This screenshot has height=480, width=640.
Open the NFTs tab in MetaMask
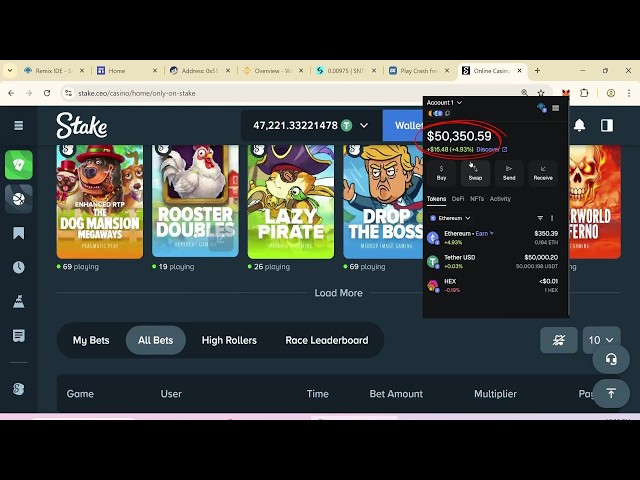coord(477,199)
